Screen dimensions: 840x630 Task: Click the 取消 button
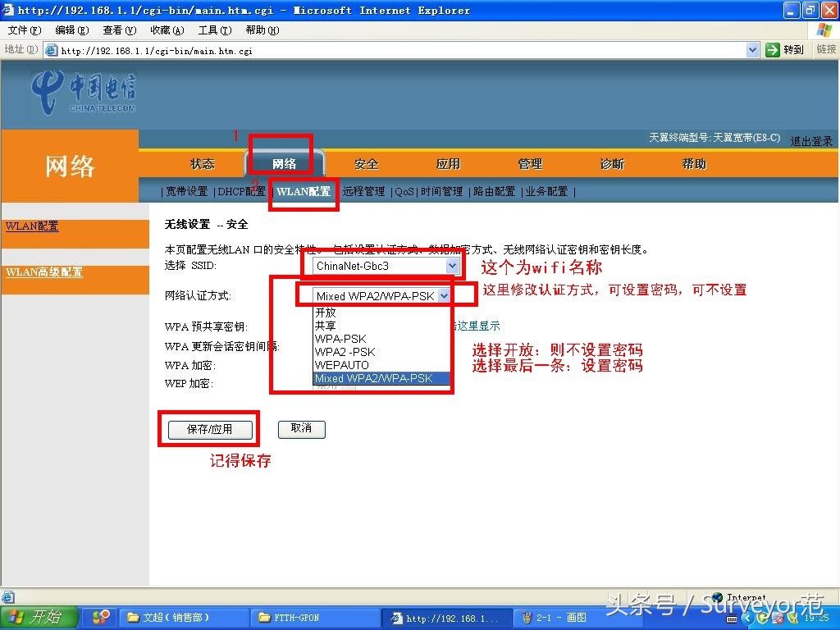pyautogui.click(x=301, y=429)
